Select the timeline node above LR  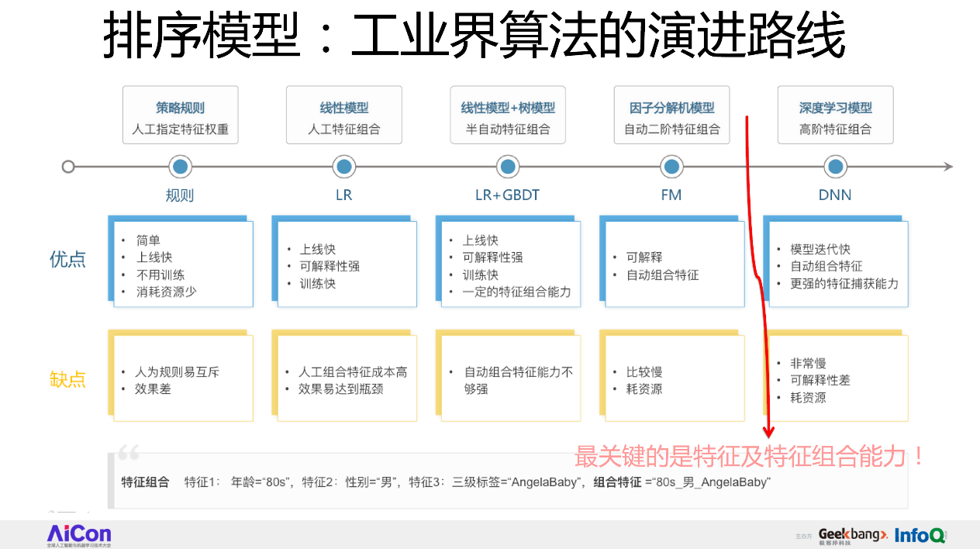pyautogui.click(x=343, y=166)
